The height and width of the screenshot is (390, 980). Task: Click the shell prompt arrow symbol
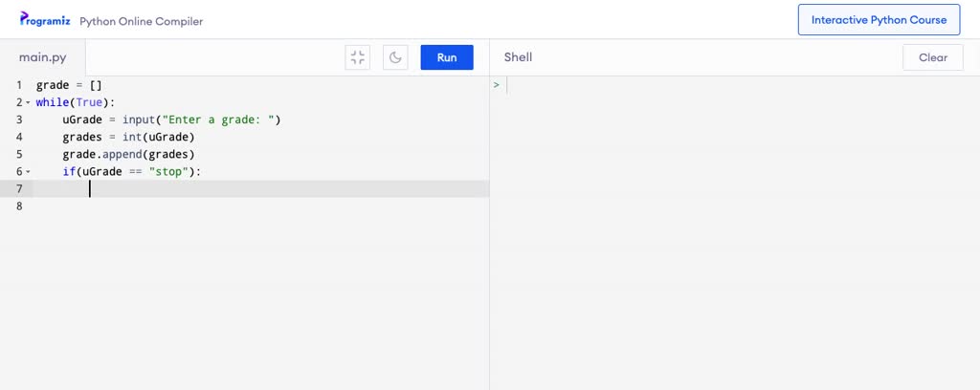pos(497,85)
